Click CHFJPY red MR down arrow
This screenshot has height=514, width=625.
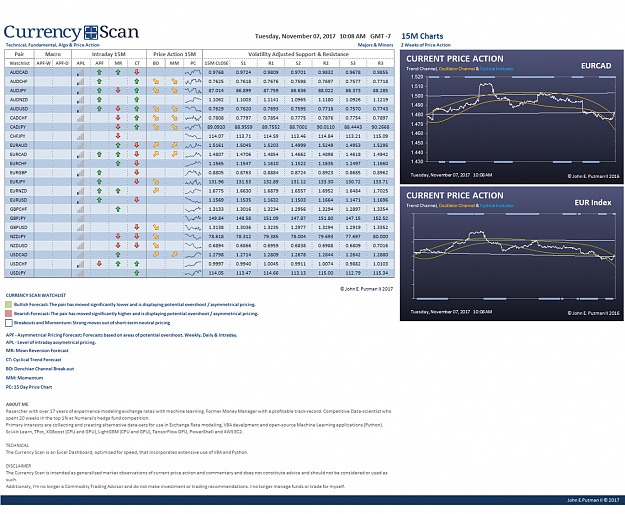118,136
